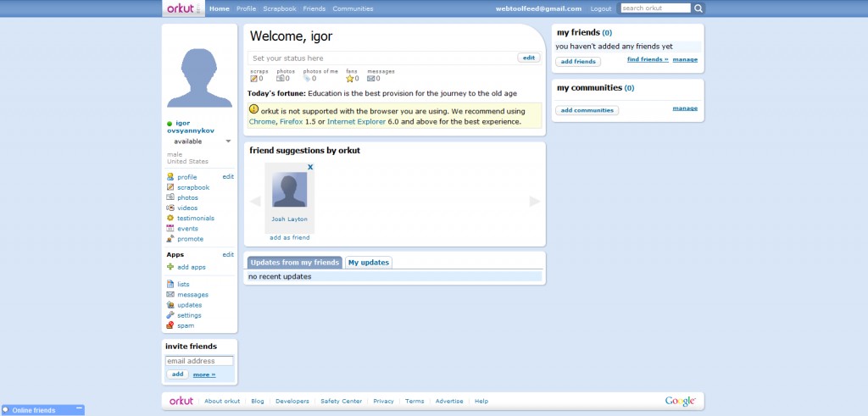Viewport: 868px width, 416px height.
Task: Click the testimonials icon in the sidebar
Action: 170,218
